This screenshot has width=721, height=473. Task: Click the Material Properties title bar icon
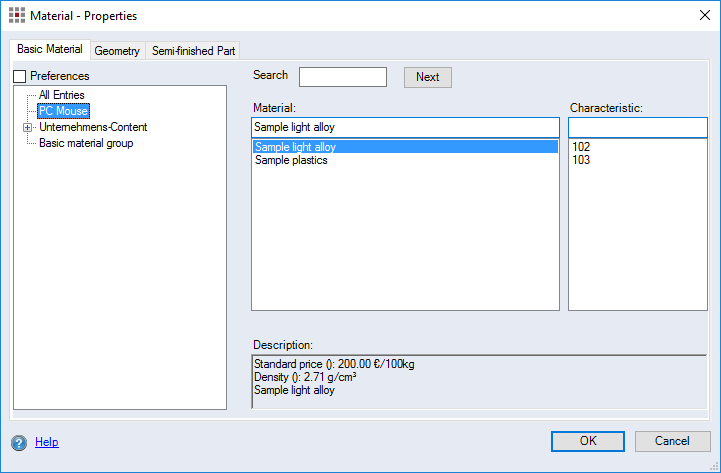tap(17, 16)
